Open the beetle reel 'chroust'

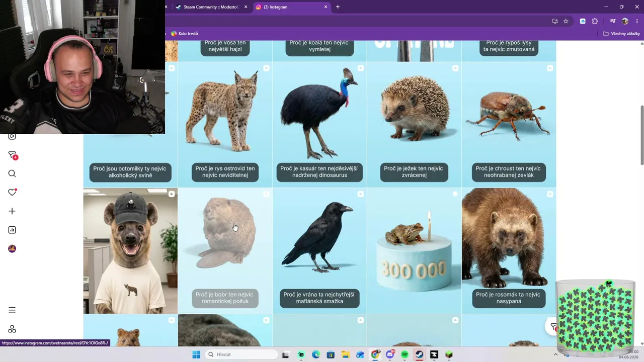[x=509, y=124]
